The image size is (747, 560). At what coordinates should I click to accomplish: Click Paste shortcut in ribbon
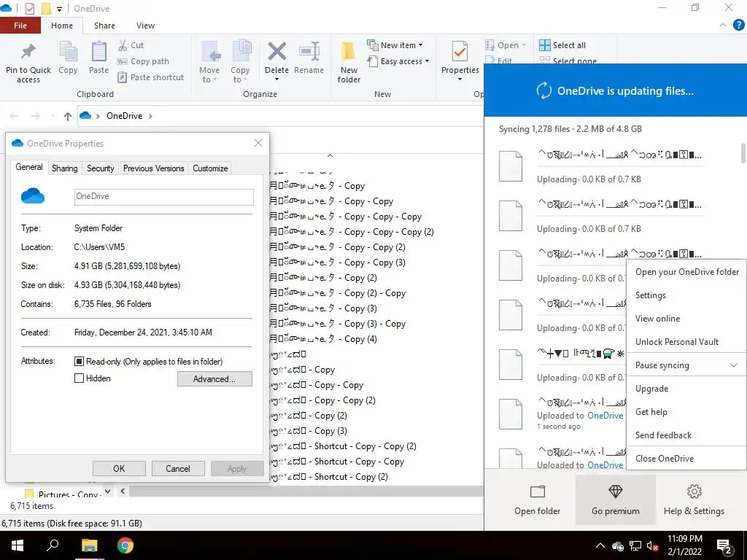[x=150, y=77]
